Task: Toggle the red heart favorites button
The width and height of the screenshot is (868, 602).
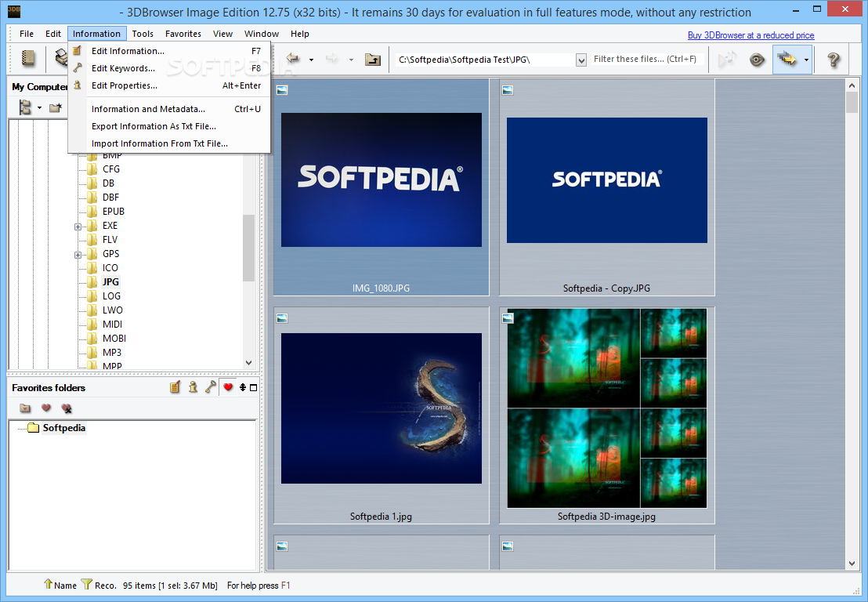Action: (227, 387)
